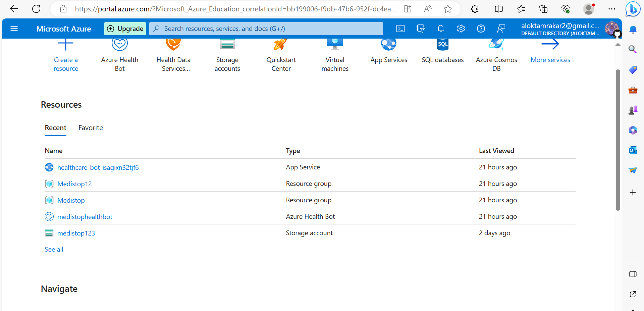Screen dimensions: 644x311
Task: Add a site to Edge sidebar
Action: [x=633, y=193]
